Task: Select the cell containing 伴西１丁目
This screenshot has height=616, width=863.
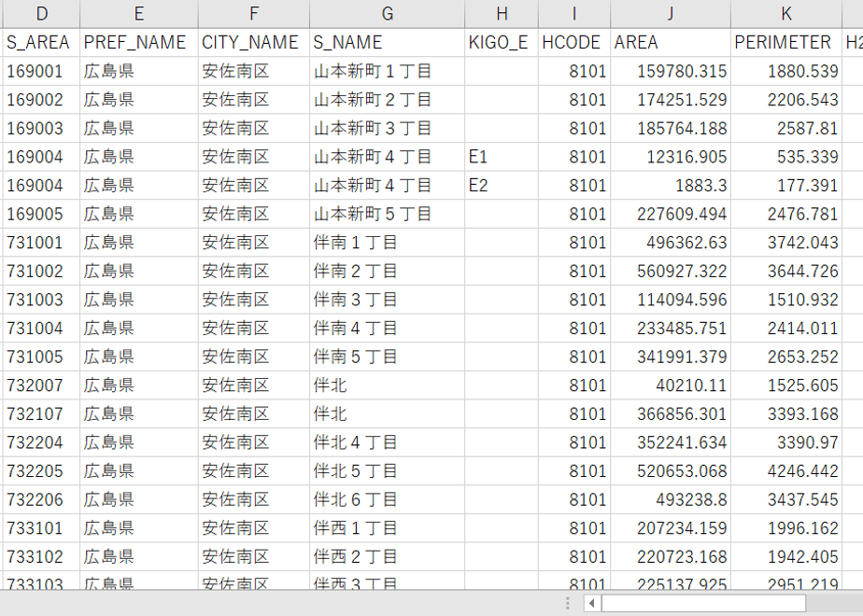Action: point(387,528)
